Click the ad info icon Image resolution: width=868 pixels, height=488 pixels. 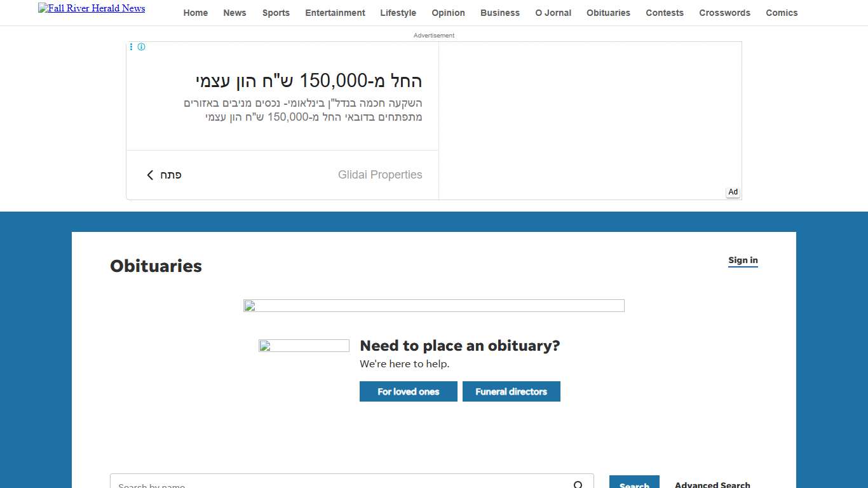(x=141, y=47)
